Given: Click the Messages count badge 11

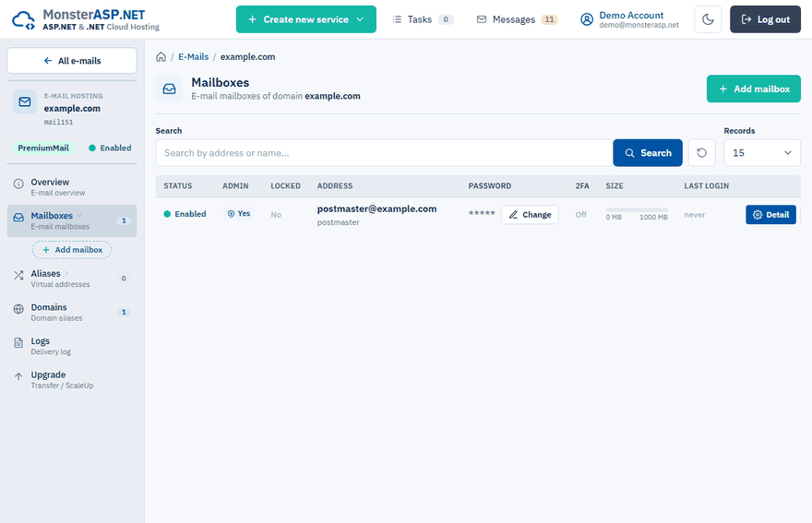Looking at the screenshot, I should [x=549, y=19].
